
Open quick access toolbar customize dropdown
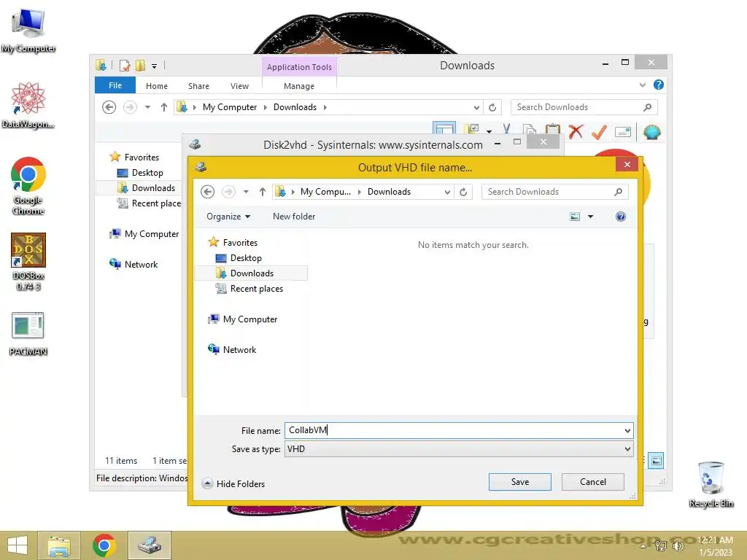point(155,66)
